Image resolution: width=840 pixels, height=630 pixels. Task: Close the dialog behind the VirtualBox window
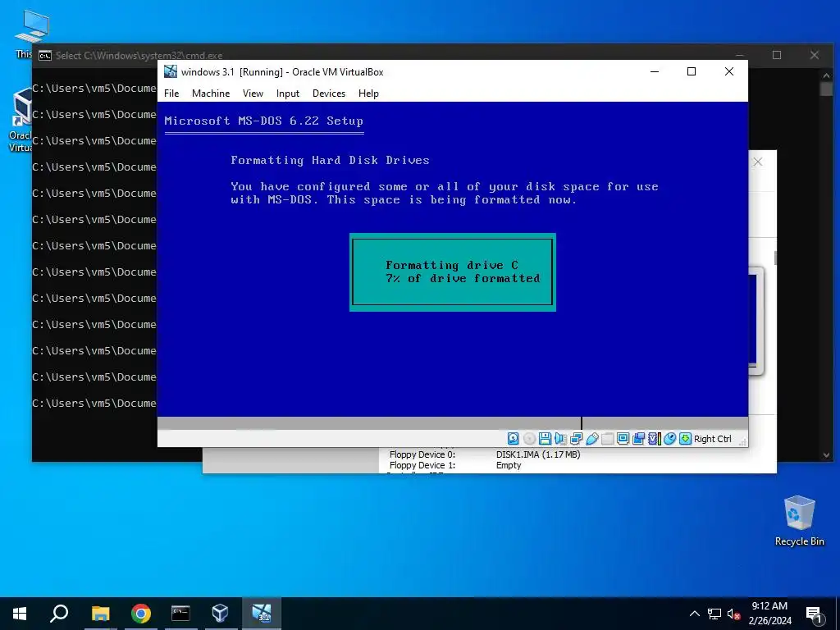[757, 162]
